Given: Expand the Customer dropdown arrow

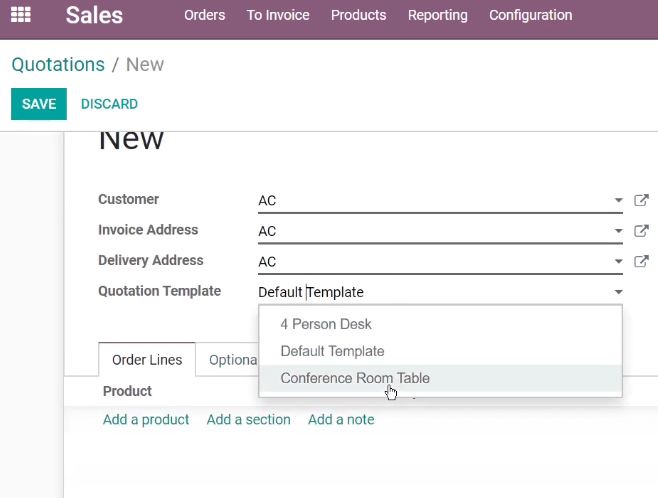Looking at the screenshot, I should click(x=618, y=200).
